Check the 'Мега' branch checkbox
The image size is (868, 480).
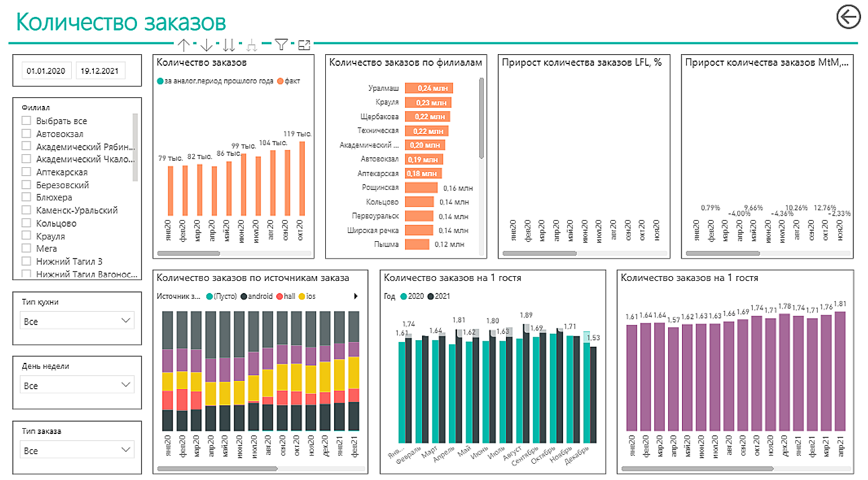[26, 249]
